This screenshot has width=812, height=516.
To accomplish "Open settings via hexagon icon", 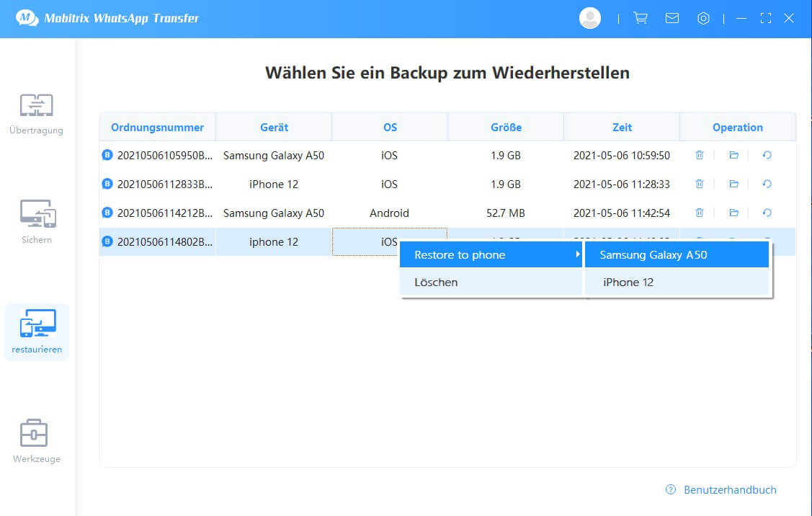I will pos(703,19).
